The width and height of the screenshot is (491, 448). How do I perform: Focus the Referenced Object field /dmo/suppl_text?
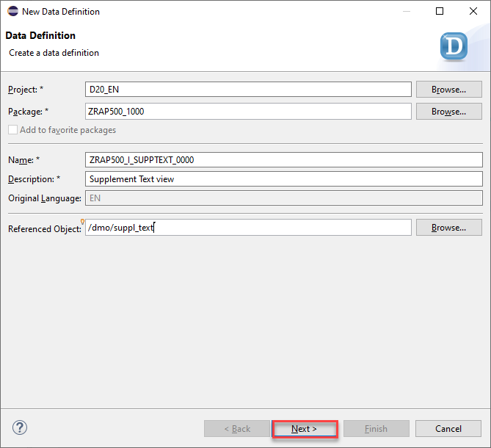pos(248,228)
